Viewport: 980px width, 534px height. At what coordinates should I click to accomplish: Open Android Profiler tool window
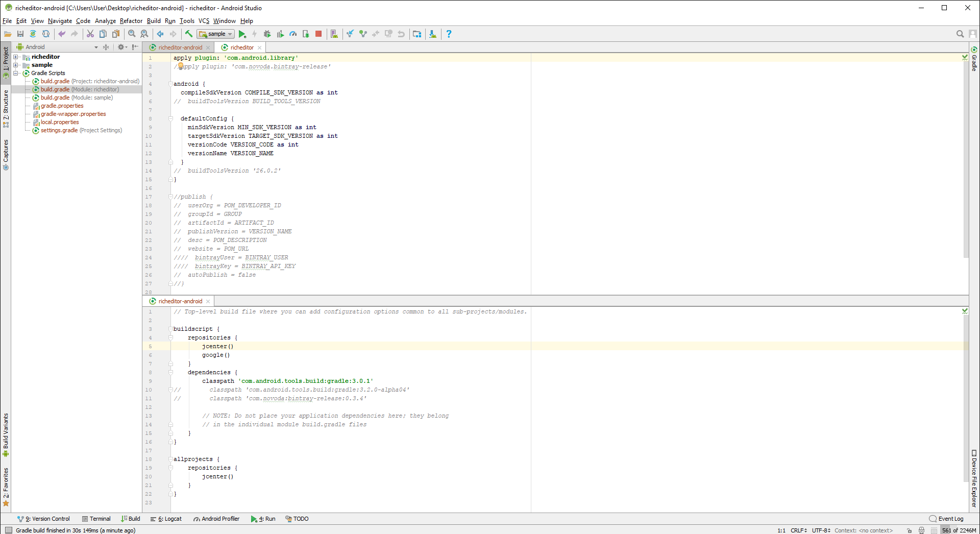pos(216,519)
